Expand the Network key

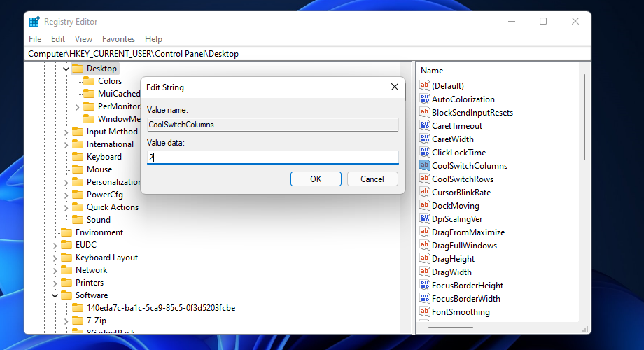point(55,271)
